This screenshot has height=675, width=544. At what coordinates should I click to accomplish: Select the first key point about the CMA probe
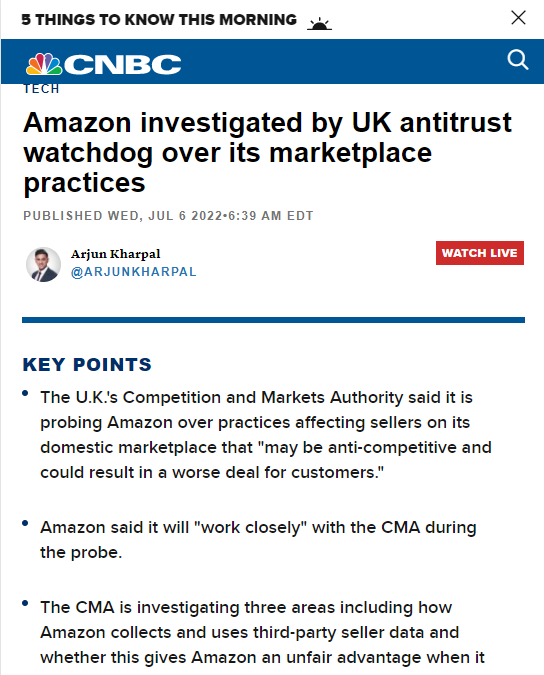266,435
